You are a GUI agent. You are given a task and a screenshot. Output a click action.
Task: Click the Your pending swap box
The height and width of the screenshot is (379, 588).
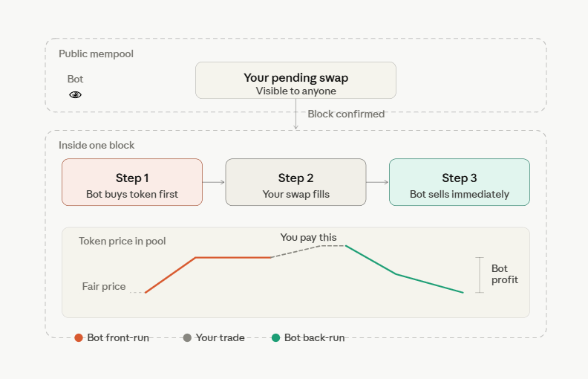coord(296,80)
